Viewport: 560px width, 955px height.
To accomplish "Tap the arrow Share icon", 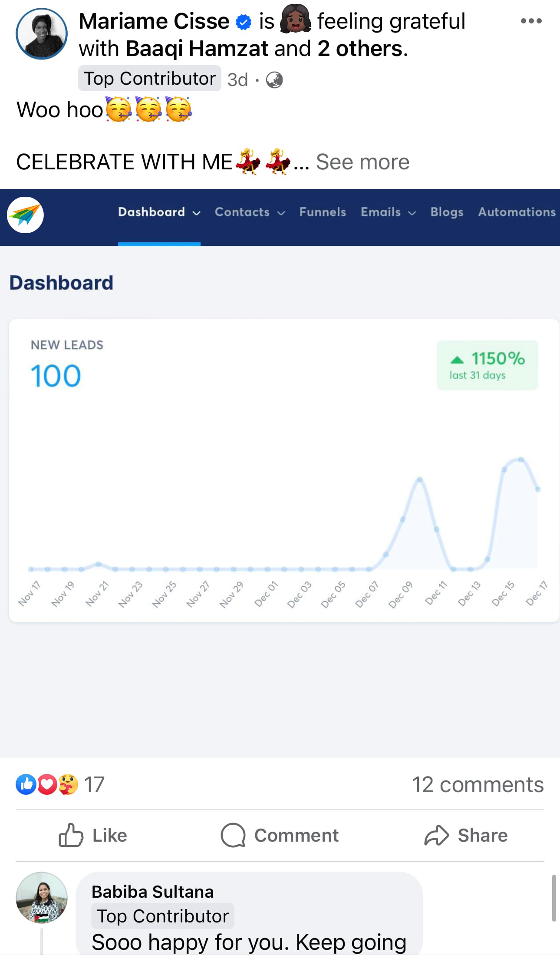I will [x=436, y=835].
